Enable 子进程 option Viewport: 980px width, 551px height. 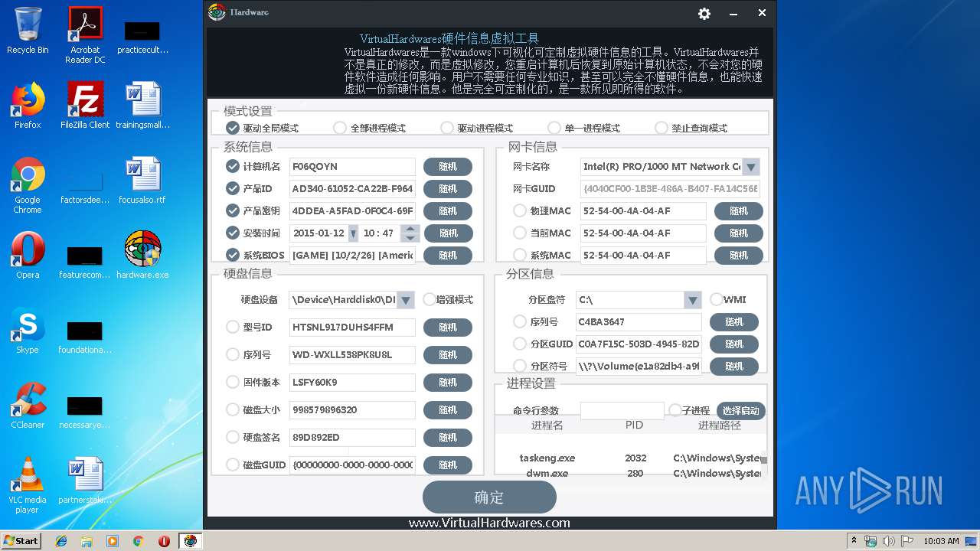coord(675,410)
